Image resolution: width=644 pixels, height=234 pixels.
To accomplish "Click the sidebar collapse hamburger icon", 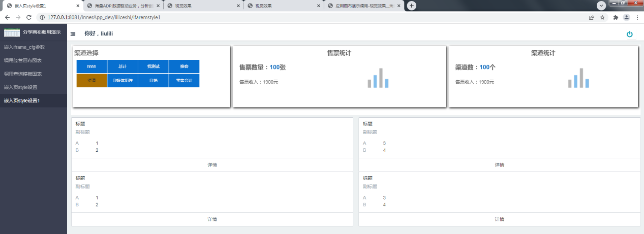I will (73, 34).
